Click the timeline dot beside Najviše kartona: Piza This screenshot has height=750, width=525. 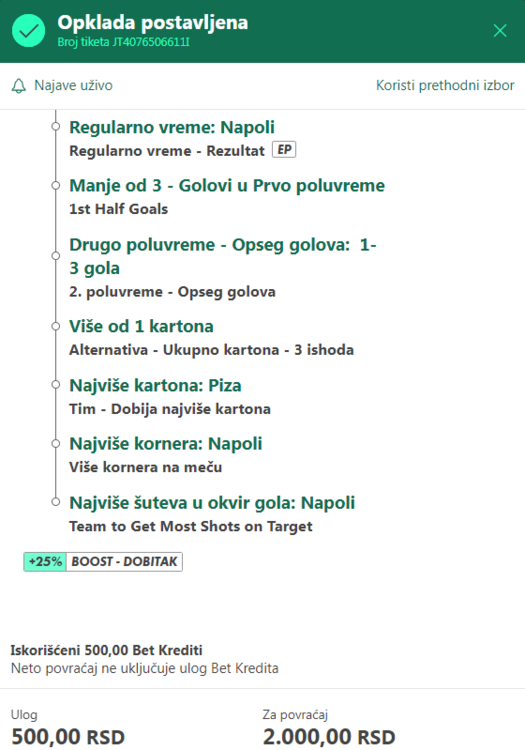[x=56, y=385]
